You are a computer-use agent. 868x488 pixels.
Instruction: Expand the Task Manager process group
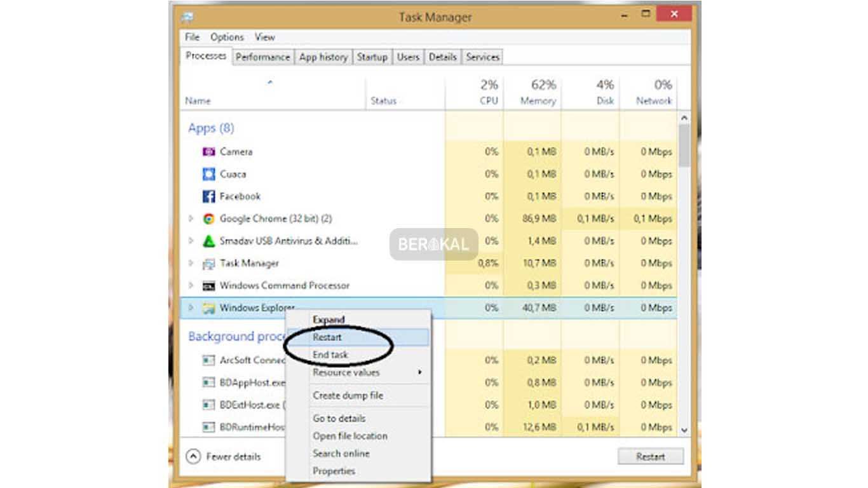click(x=191, y=263)
